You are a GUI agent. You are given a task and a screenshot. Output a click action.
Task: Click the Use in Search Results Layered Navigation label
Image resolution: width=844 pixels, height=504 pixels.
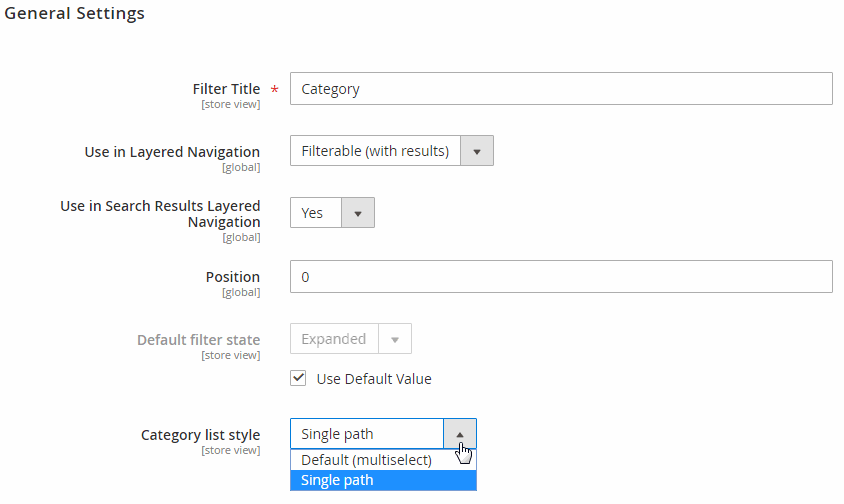tap(160, 214)
